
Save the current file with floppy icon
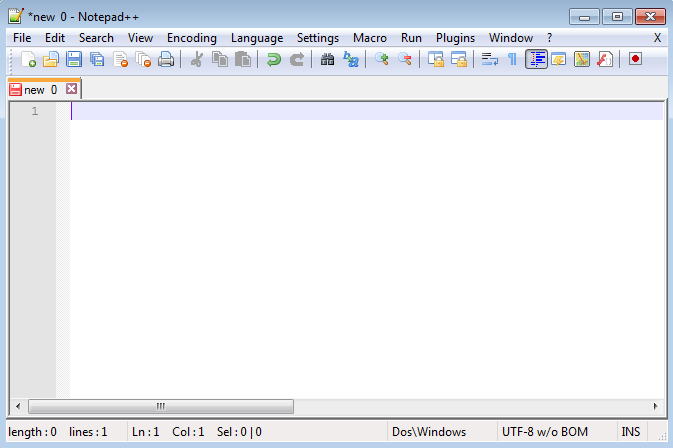pos(74,59)
